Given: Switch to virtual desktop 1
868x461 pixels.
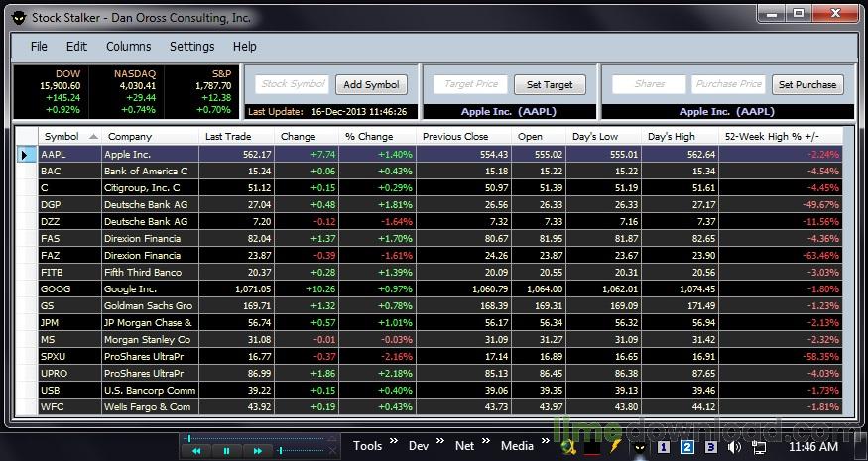Looking at the screenshot, I should tap(664, 446).
